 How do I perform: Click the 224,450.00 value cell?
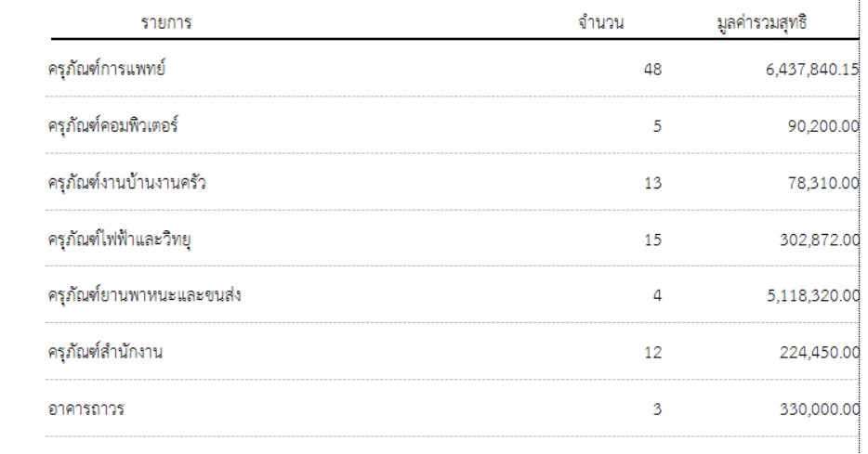(815, 356)
